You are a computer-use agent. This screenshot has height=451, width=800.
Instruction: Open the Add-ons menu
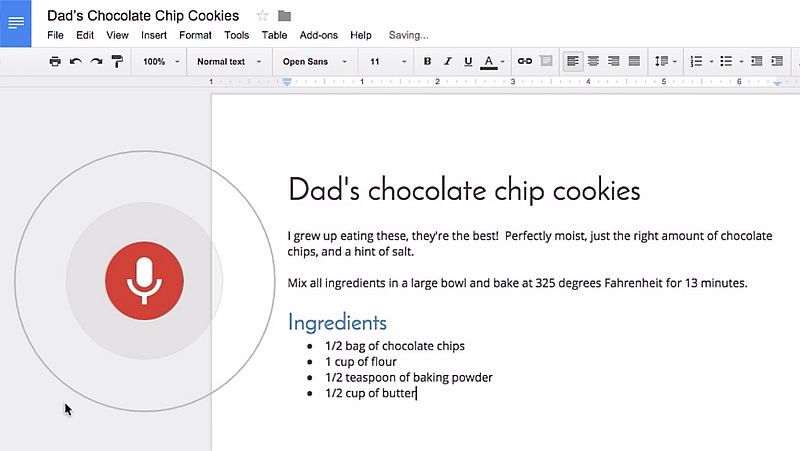[318, 35]
